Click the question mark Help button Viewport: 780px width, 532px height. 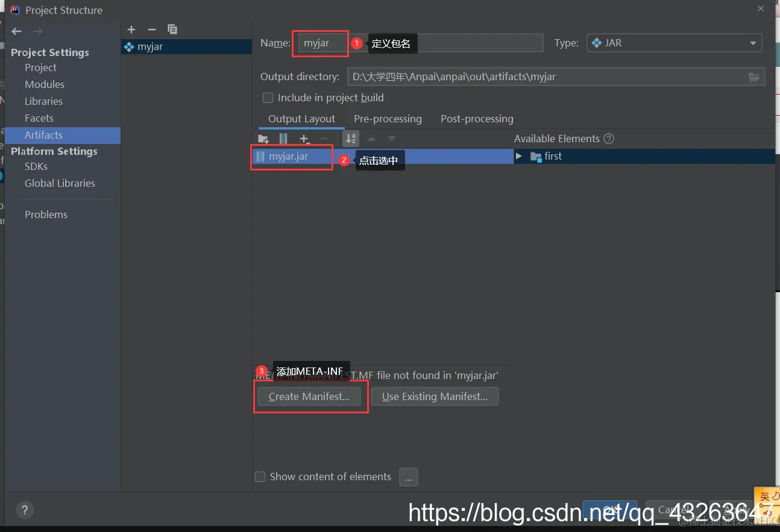25,510
